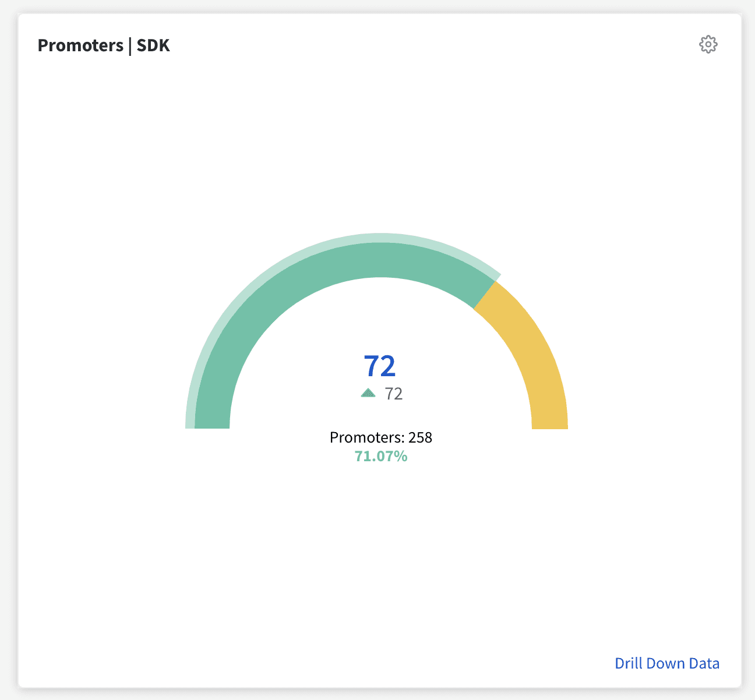Click the Promoters | SDK widget title
Viewport: 755px width, 700px height.
[104, 45]
